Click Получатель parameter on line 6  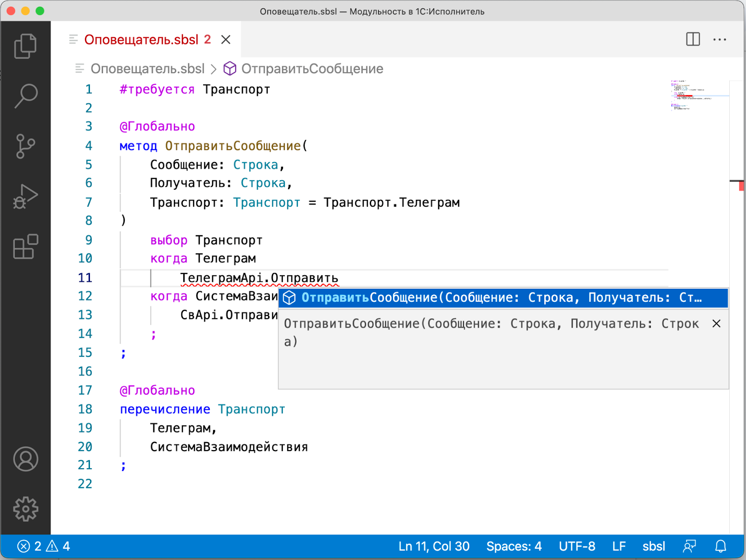187,183
